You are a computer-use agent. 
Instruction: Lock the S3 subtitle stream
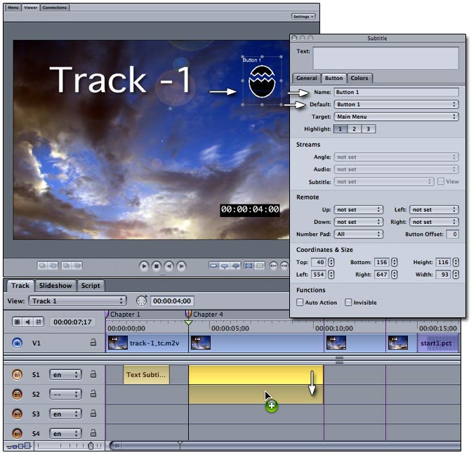(x=93, y=413)
